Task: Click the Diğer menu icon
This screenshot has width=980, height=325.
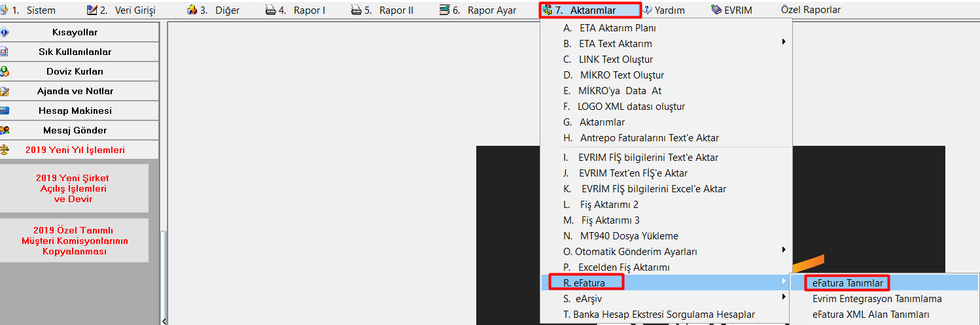Action: pyautogui.click(x=192, y=10)
